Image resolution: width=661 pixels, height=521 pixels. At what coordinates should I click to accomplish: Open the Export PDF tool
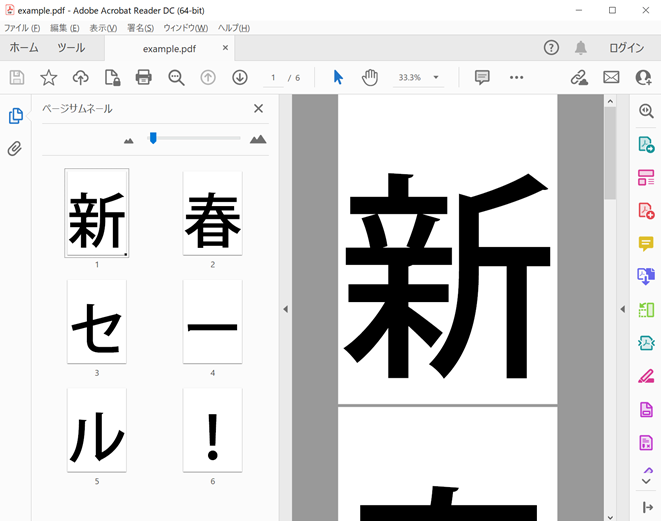(x=646, y=145)
